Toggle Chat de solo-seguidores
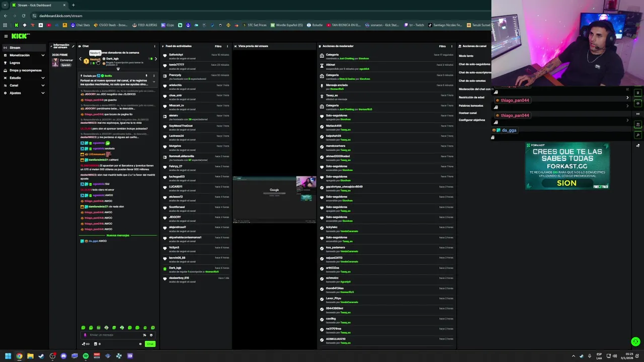644x362 pixels. (474, 64)
